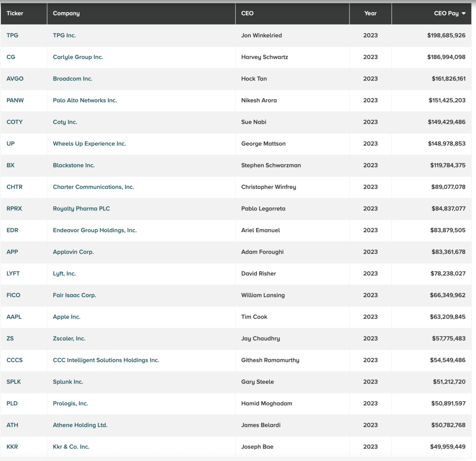Image resolution: width=476 pixels, height=461 pixels.
Task: Click the CEO Pay sort arrow icon
Action: point(463,13)
